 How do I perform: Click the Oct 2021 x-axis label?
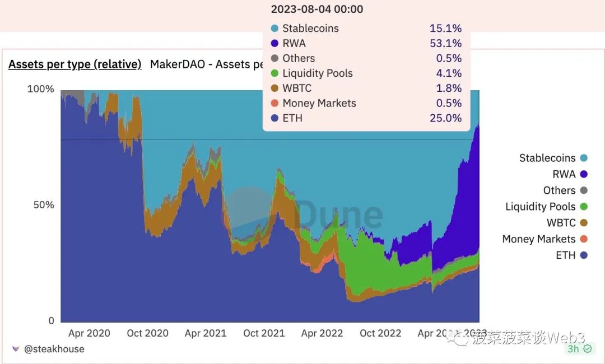263,334
